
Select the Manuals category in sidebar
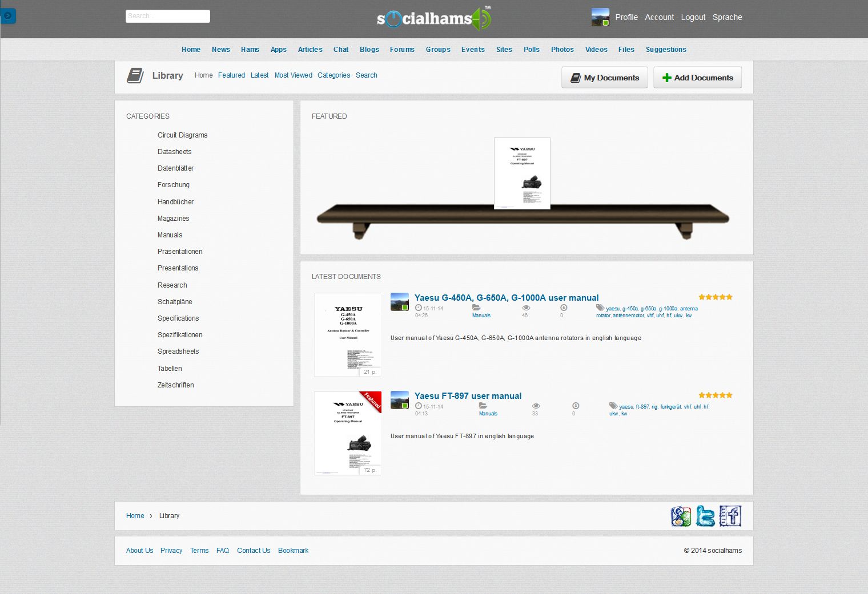tap(170, 235)
